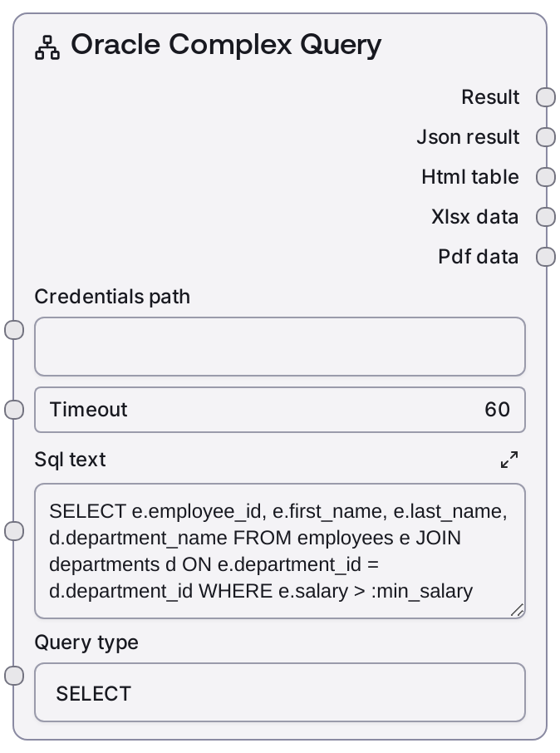
Task: Click the Result output port
Action: (545, 97)
